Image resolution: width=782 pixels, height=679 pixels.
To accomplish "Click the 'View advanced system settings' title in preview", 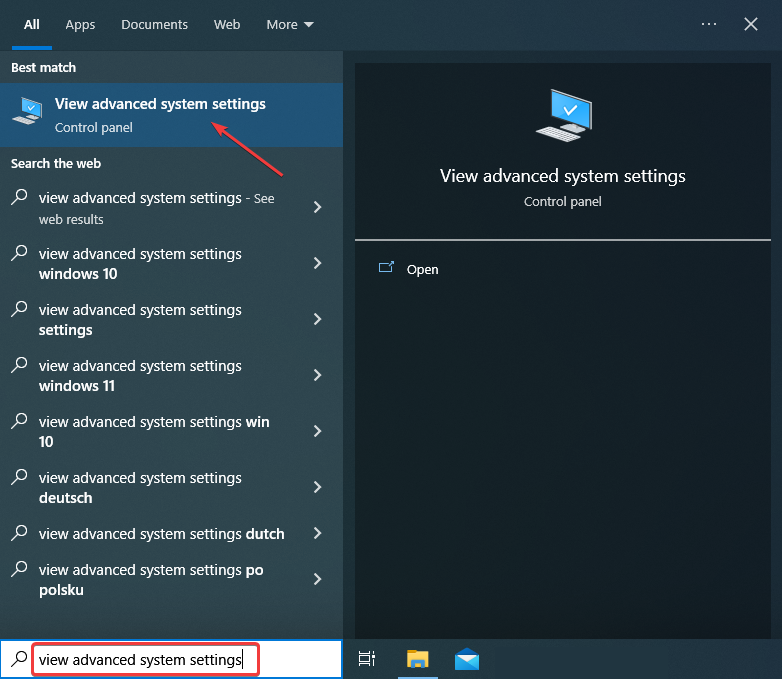I will pyautogui.click(x=563, y=176).
